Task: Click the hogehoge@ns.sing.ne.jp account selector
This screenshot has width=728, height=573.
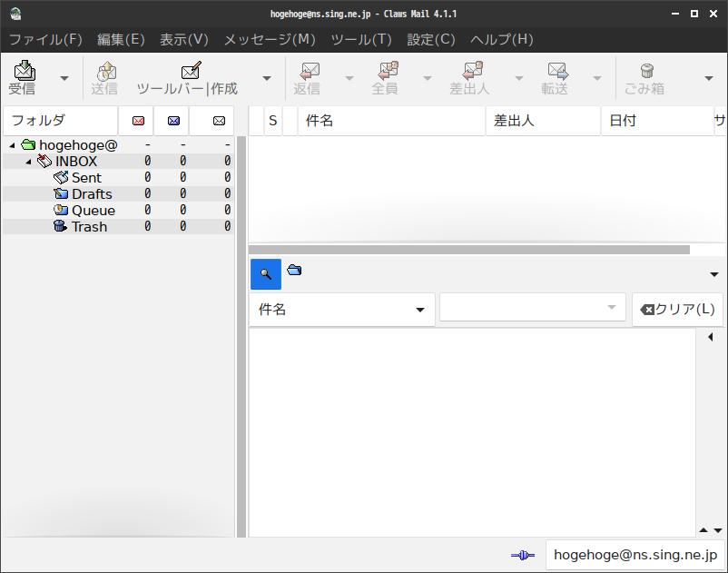Action: coord(635,555)
